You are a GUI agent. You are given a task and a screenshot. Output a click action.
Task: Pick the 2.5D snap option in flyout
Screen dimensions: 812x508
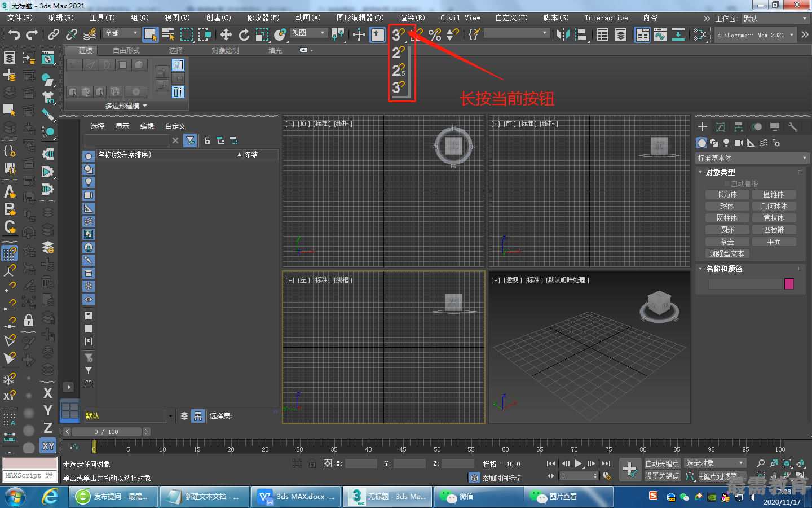[399, 70]
